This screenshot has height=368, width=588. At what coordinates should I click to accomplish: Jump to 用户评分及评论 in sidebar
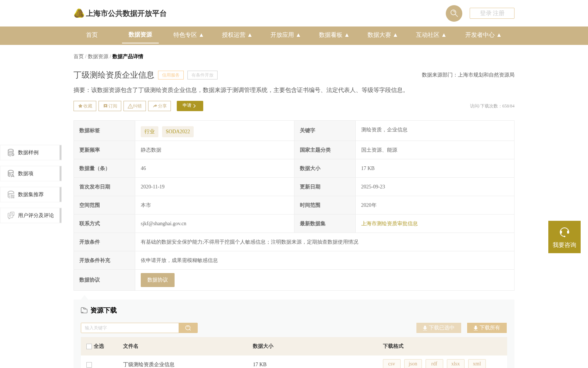[x=31, y=216]
